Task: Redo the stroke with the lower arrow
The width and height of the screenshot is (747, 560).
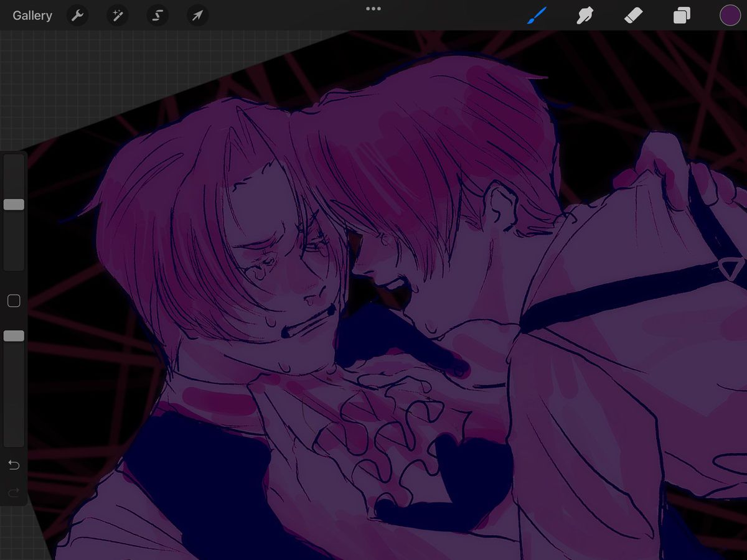Action: (14, 493)
